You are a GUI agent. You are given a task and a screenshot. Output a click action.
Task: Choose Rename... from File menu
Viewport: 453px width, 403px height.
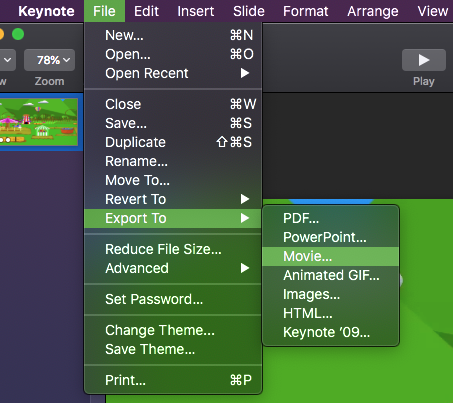point(173,161)
